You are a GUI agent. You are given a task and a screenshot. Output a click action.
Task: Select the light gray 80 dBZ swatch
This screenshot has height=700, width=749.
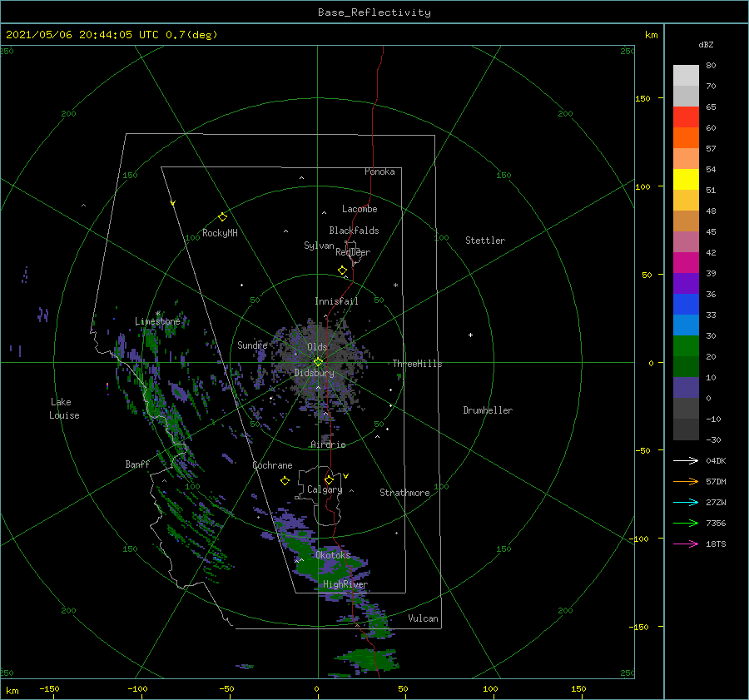tap(686, 76)
